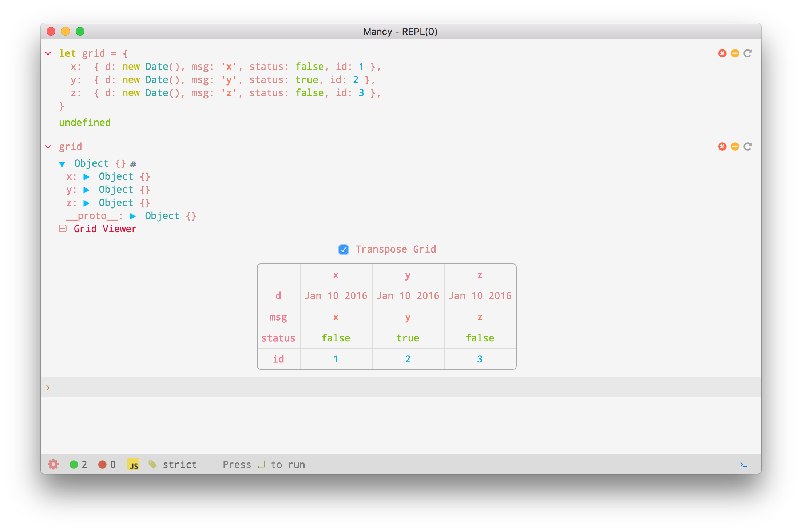Expand the x: Object {} node

pos(87,177)
